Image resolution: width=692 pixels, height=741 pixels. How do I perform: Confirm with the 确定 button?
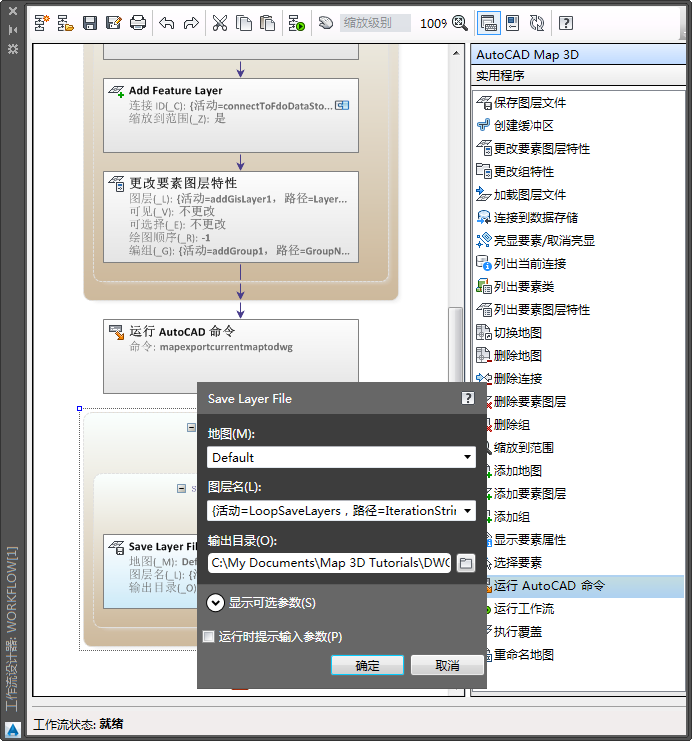(x=367, y=665)
